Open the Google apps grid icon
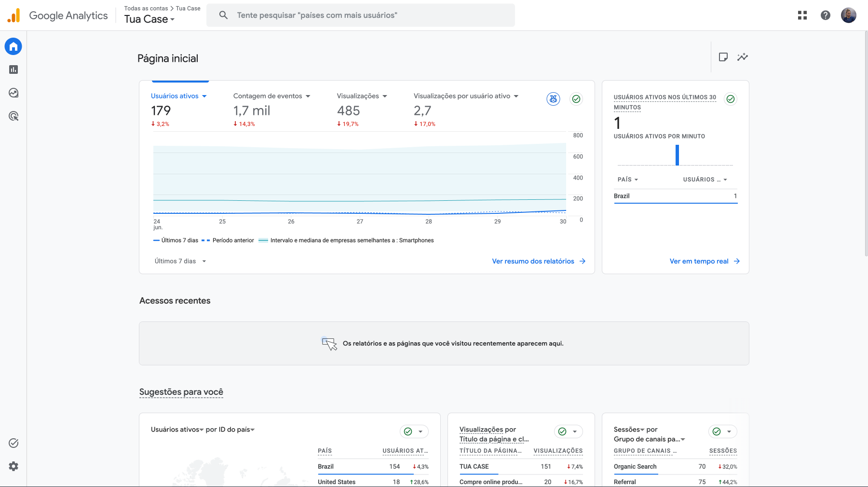 [802, 15]
